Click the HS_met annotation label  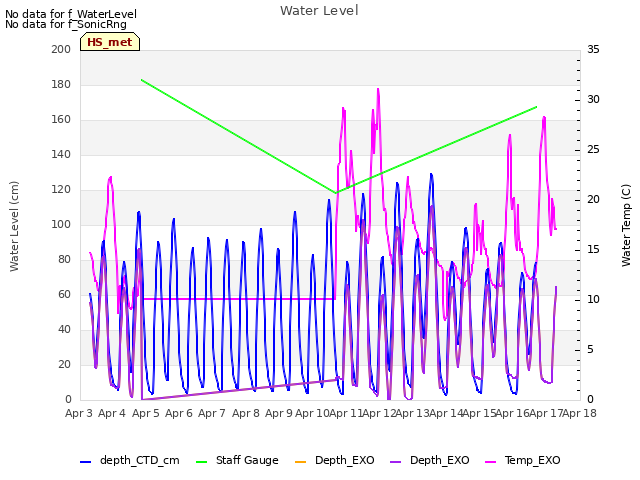[x=110, y=42]
